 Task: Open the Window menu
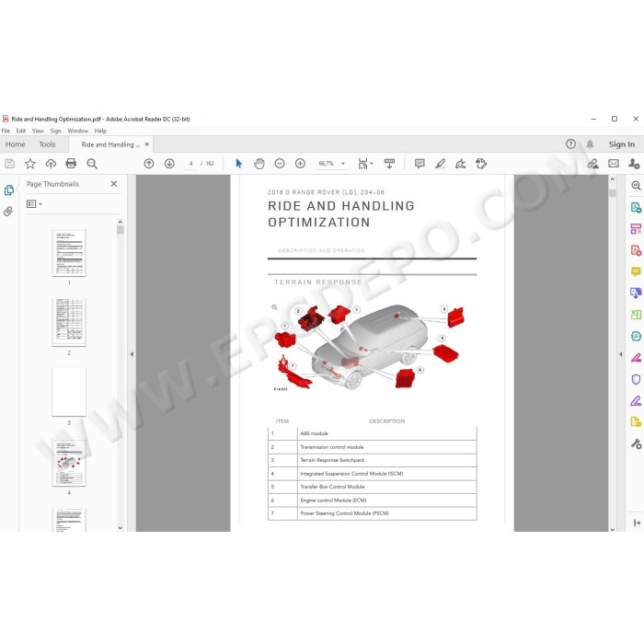click(x=77, y=131)
